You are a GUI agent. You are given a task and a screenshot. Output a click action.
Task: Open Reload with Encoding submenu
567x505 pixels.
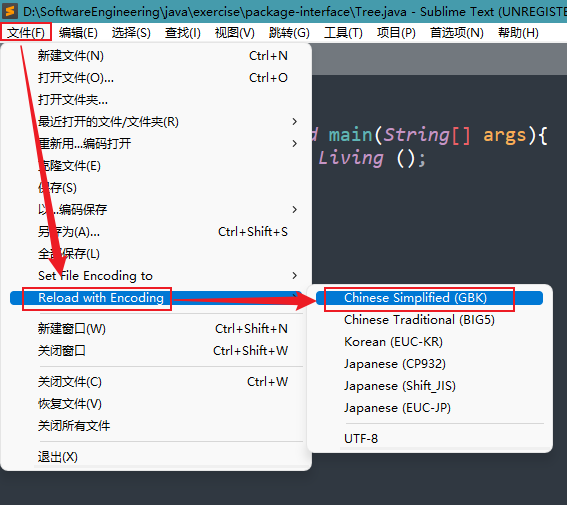[x=156, y=298]
